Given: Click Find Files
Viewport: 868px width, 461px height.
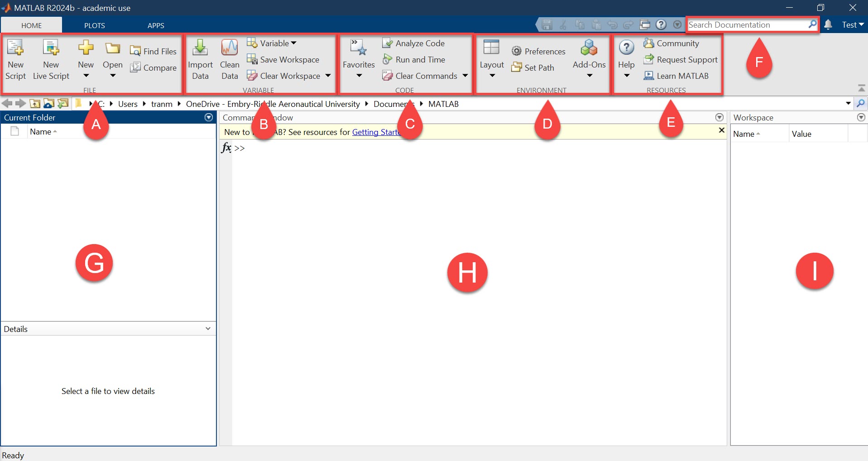Looking at the screenshot, I should click(x=153, y=51).
